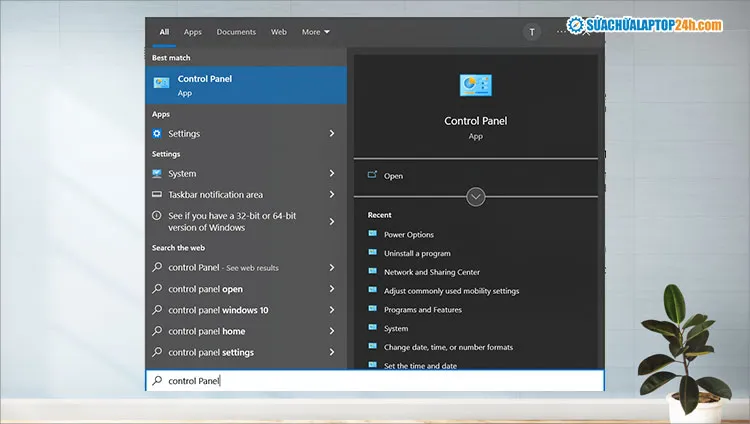Screen dimensions: 750x424
Task: Click the T user account avatar
Action: coord(531,32)
